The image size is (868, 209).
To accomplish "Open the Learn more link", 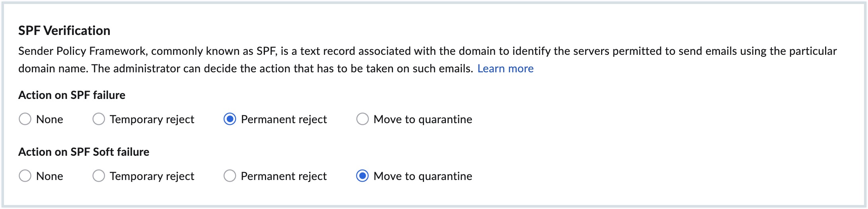I will click(x=505, y=69).
